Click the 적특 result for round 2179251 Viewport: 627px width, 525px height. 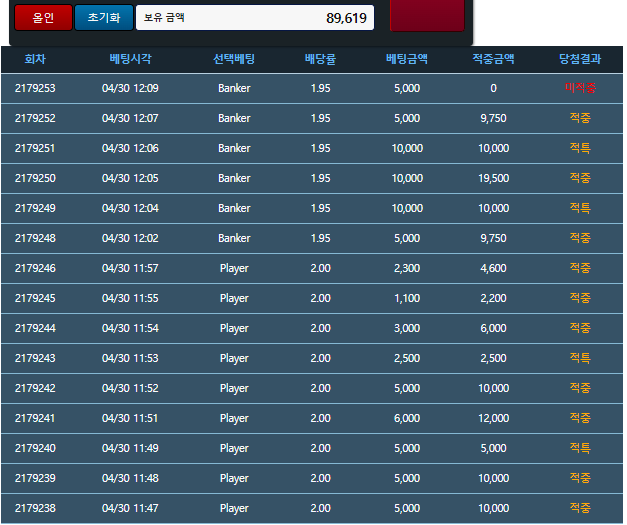click(x=580, y=149)
